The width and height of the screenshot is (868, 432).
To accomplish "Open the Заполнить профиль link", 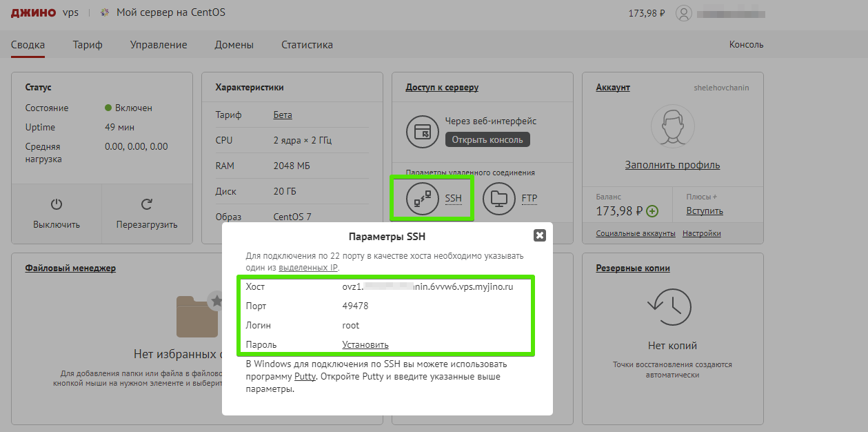I will tap(672, 165).
